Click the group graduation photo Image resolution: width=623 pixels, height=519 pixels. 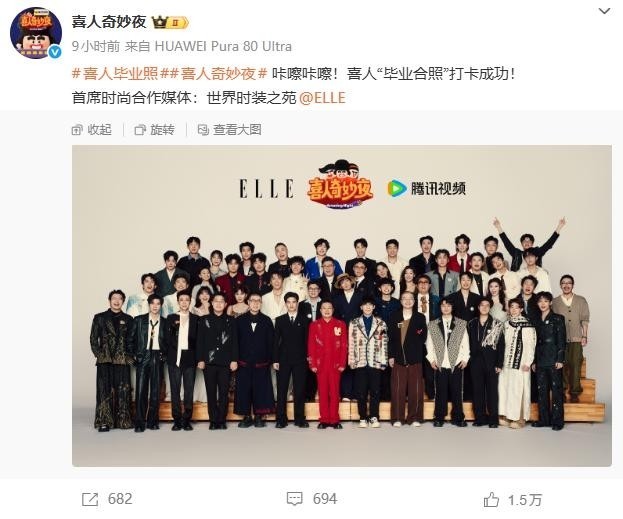click(x=342, y=306)
